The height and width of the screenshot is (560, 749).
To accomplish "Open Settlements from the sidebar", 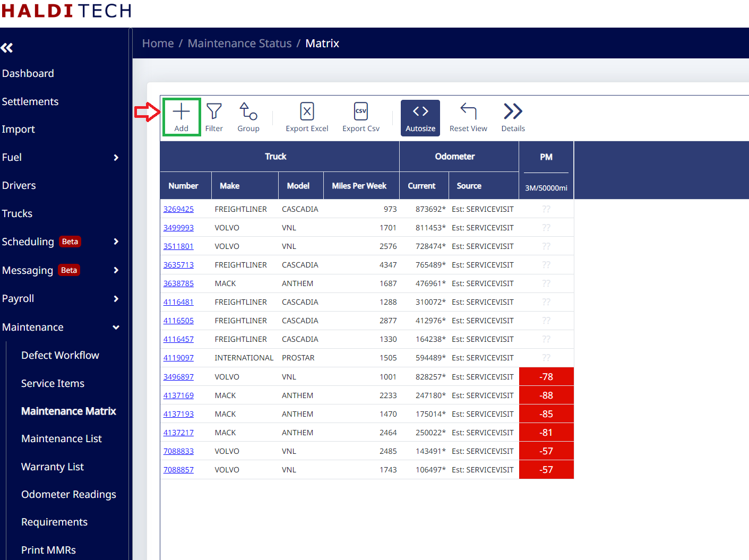I will (x=30, y=101).
